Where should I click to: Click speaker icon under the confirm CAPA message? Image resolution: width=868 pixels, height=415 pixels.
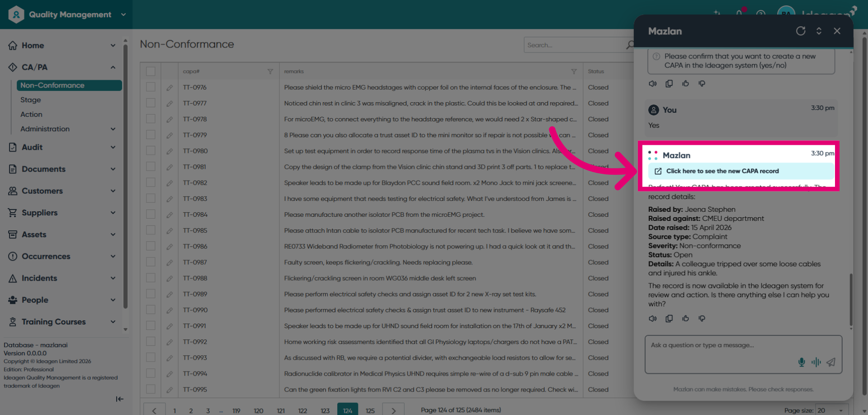[x=653, y=84]
